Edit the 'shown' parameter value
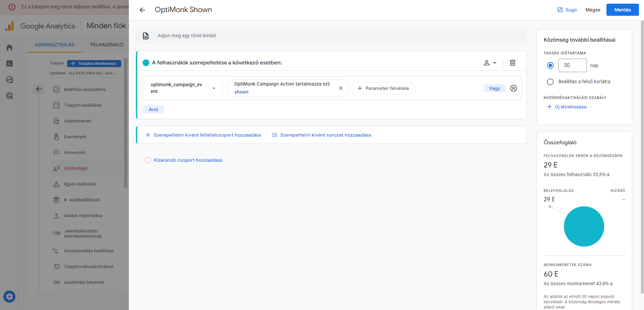 tap(241, 92)
